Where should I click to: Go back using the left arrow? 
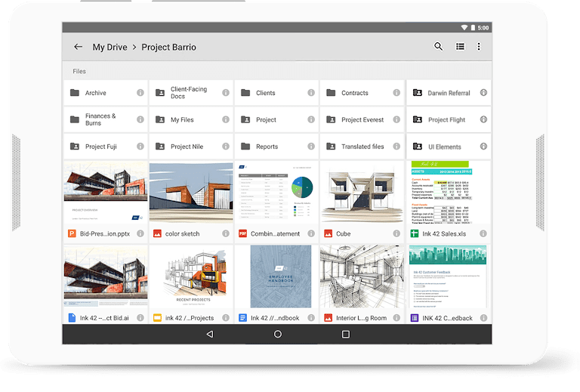click(x=78, y=47)
